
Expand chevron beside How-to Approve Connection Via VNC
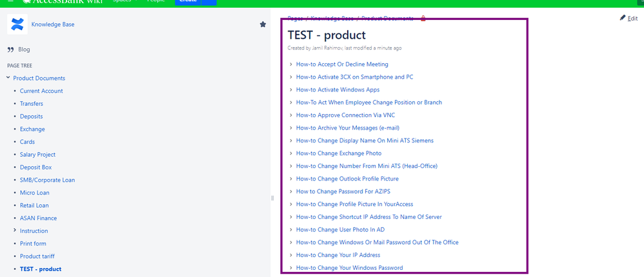(291, 115)
